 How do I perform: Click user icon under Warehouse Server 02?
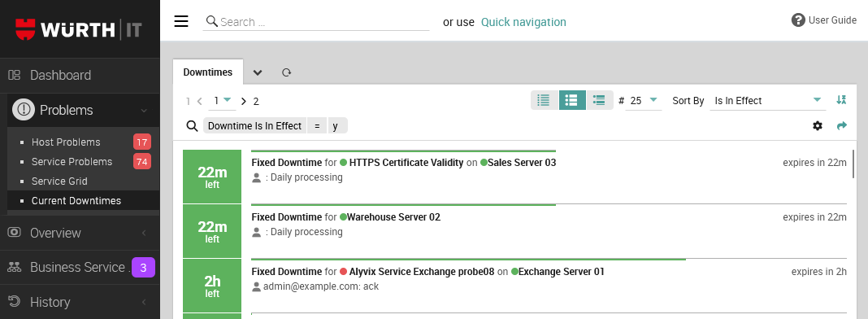pyautogui.click(x=256, y=232)
